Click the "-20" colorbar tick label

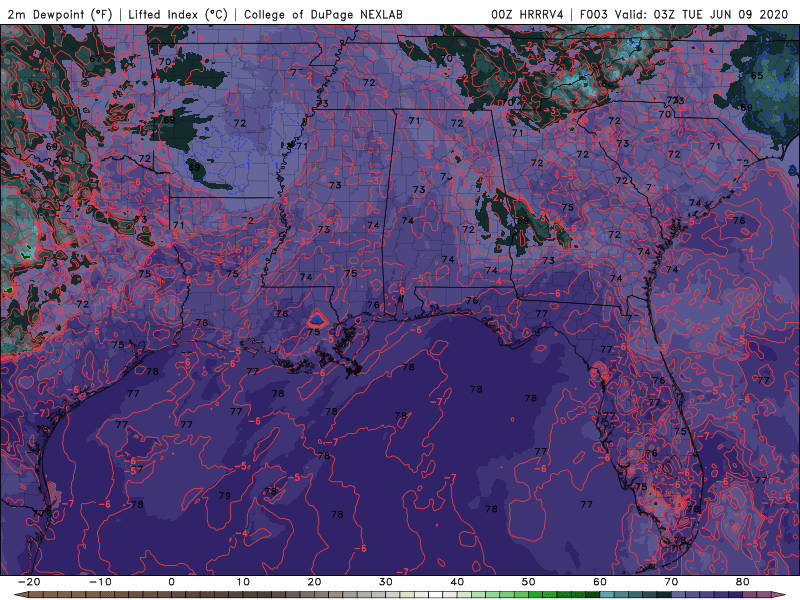point(29,582)
